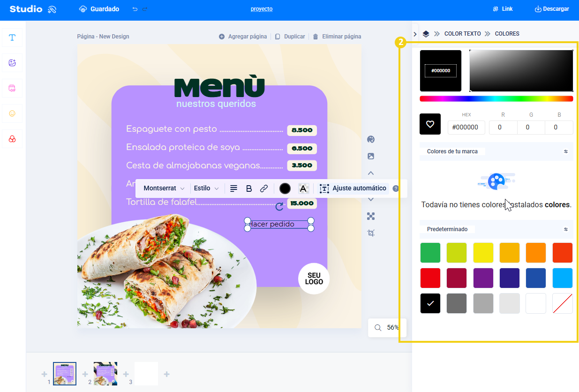579x392 pixels.
Task: Click Ajuste automático text fit button
Action: coord(353,188)
